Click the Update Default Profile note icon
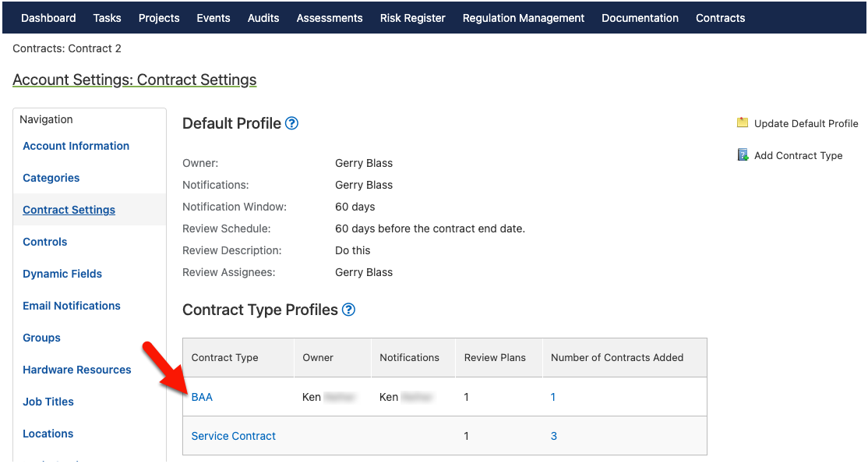 tap(743, 123)
